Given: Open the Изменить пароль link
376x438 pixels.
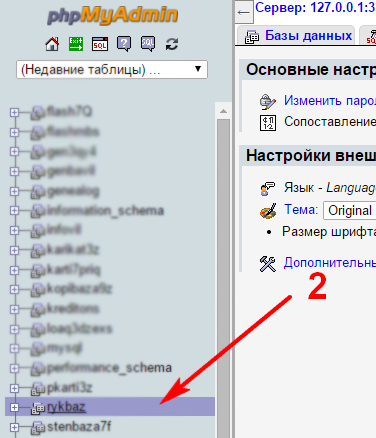Looking at the screenshot, I should (330, 100).
